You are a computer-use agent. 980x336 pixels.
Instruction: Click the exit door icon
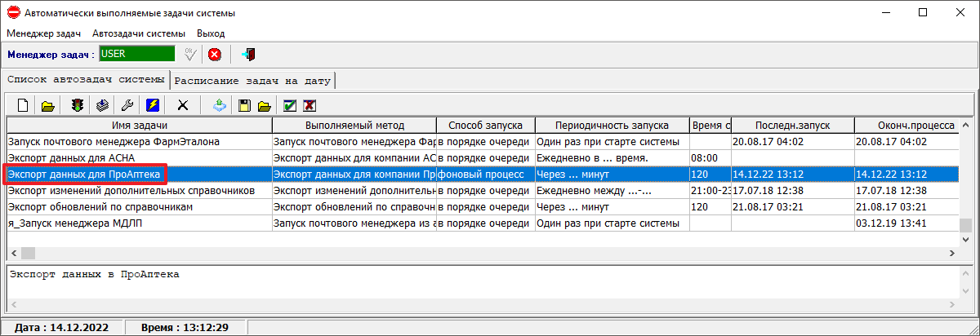(249, 55)
